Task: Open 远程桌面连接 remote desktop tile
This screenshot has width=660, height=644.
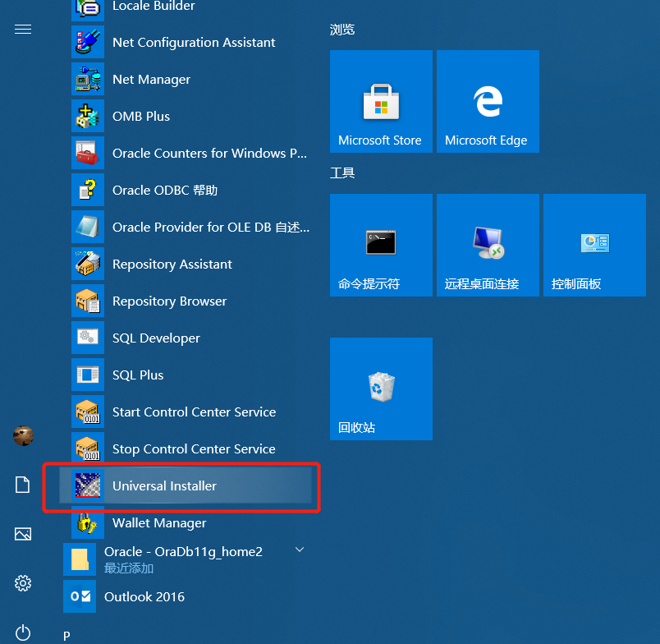Action: pos(488,245)
